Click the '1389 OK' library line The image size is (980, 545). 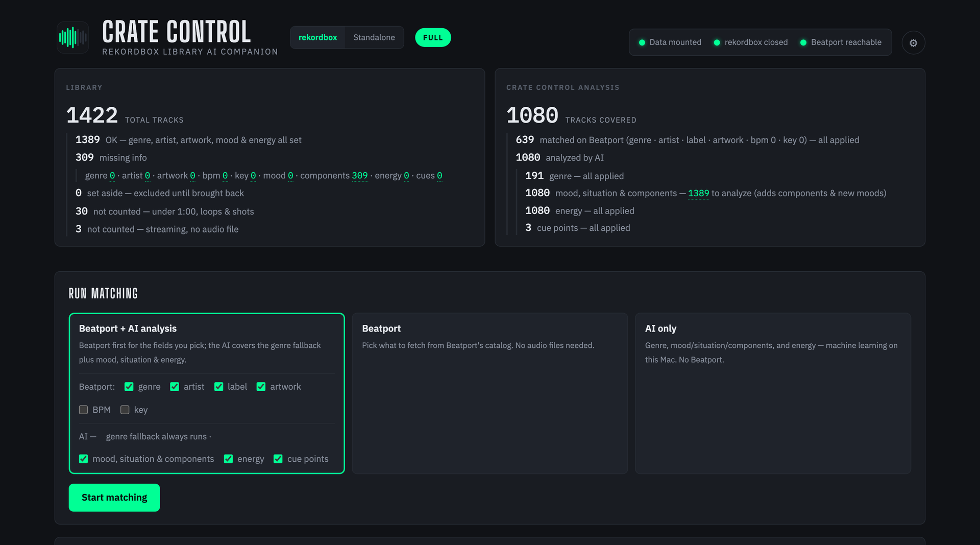(x=188, y=139)
